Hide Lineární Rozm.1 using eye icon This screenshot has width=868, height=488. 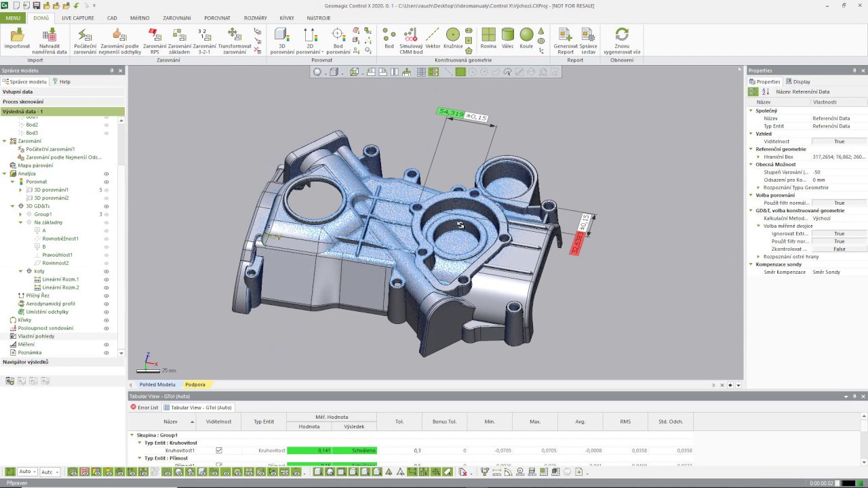point(106,279)
